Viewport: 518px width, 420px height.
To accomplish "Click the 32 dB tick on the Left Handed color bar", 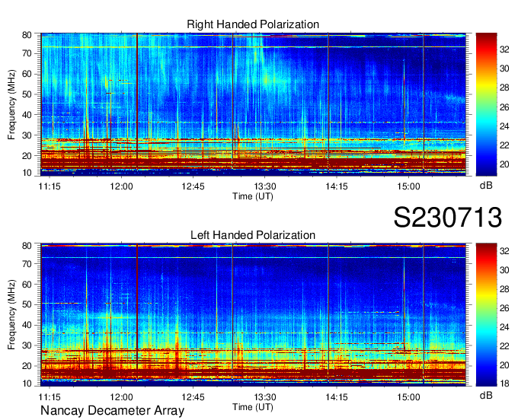I will coord(504,251).
